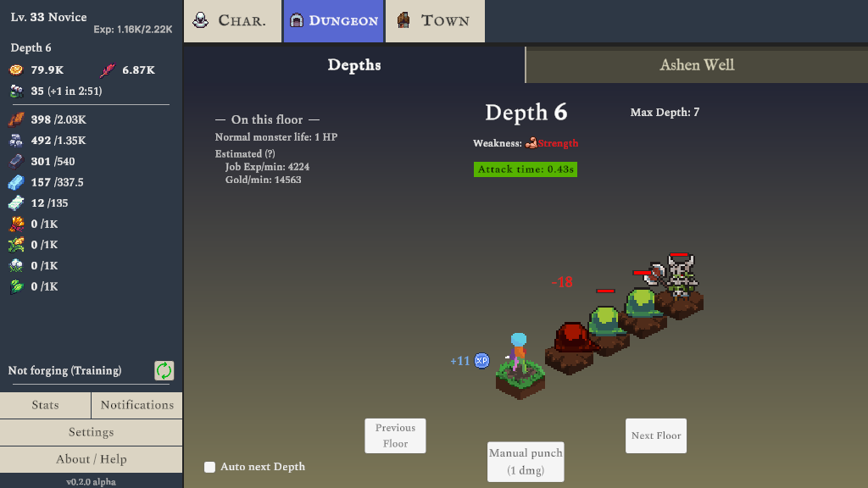Open the Stats panel
Screen dimensions: 868x488
(46, 405)
